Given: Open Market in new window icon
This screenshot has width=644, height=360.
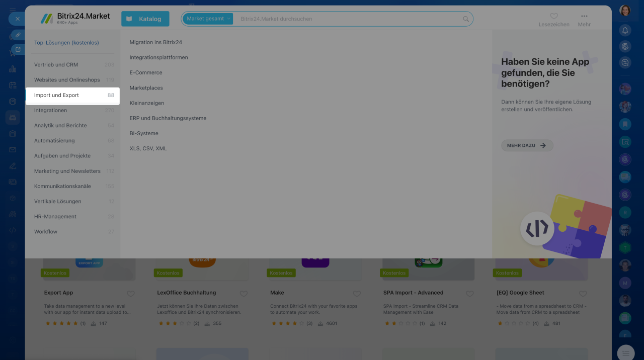Looking at the screenshot, I should pyautogui.click(x=18, y=49).
